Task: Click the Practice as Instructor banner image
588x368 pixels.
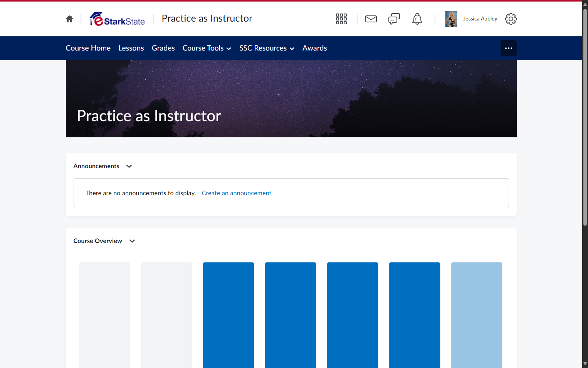Action: [x=291, y=99]
